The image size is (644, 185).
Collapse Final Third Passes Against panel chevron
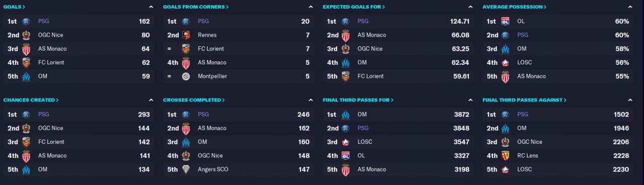pos(630,100)
